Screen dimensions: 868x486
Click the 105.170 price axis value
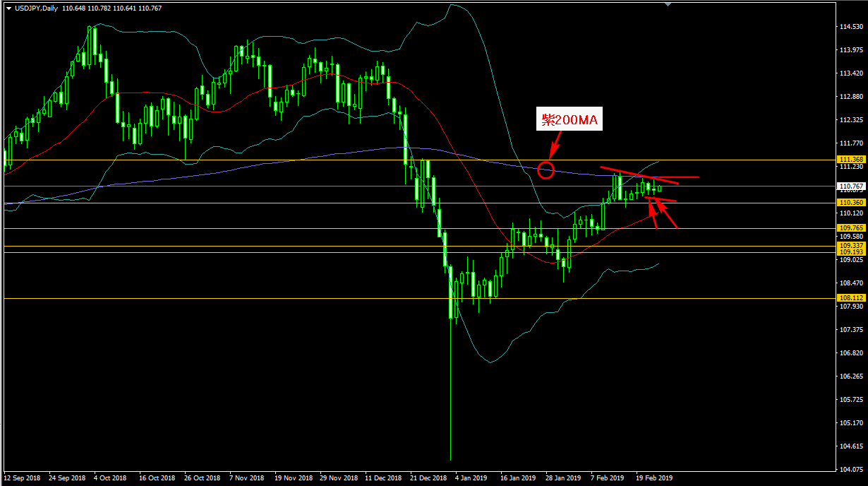[851, 423]
